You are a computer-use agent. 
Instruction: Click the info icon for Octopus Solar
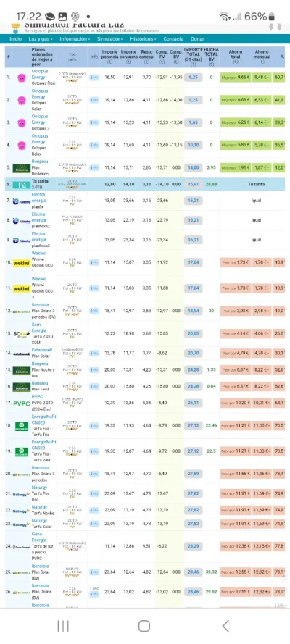tap(94, 100)
